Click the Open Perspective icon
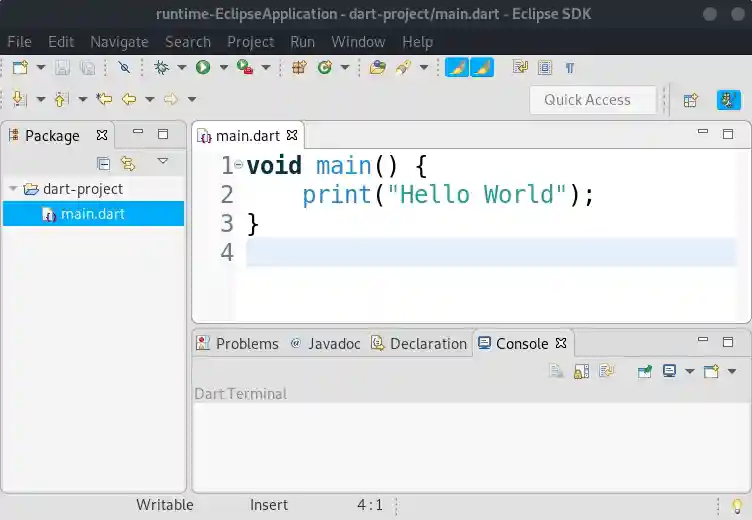 click(x=691, y=100)
